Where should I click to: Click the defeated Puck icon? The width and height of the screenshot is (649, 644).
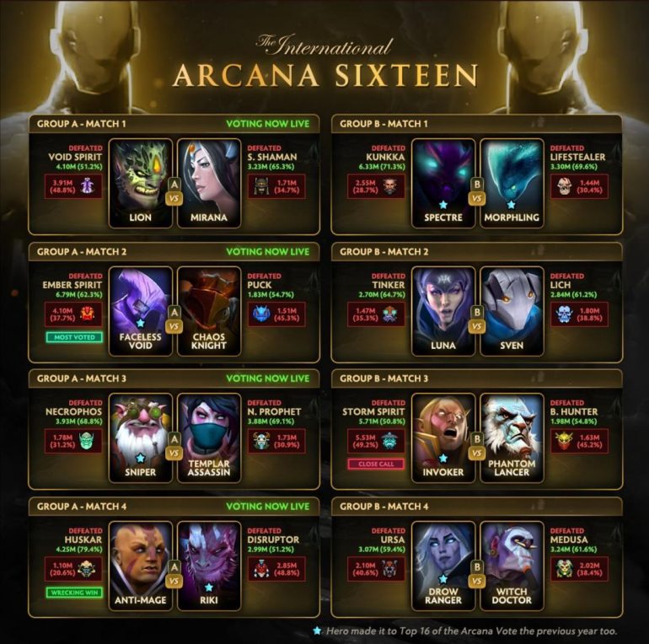pyautogui.click(x=261, y=314)
